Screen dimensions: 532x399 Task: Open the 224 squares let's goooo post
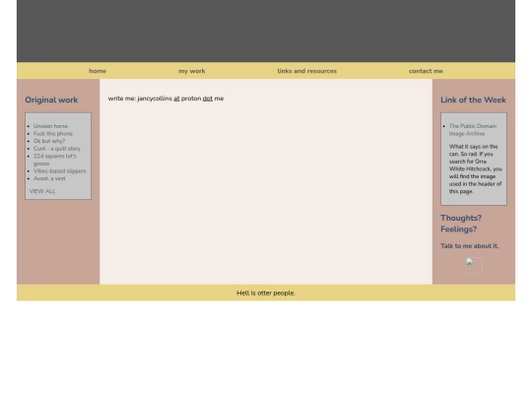(x=54, y=160)
